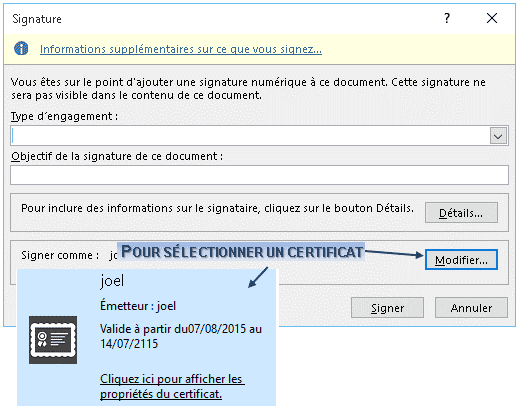Click the Détails... button
The height and width of the screenshot is (406, 518).
click(x=461, y=212)
